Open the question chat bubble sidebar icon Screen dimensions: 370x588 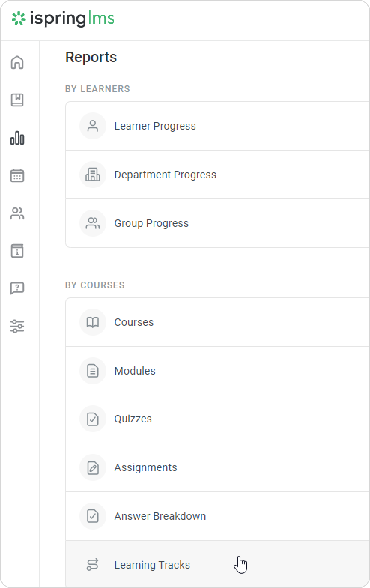click(17, 288)
